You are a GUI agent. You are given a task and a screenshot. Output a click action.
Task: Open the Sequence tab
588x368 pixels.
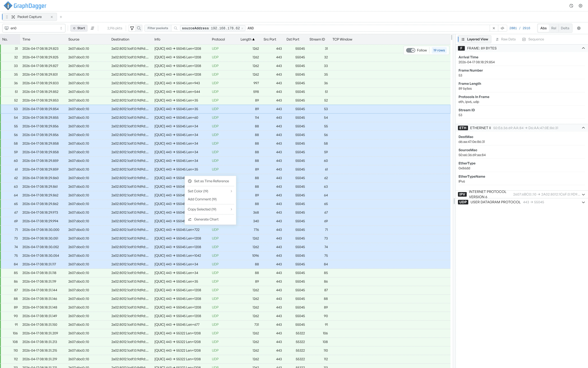[x=533, y=39]
